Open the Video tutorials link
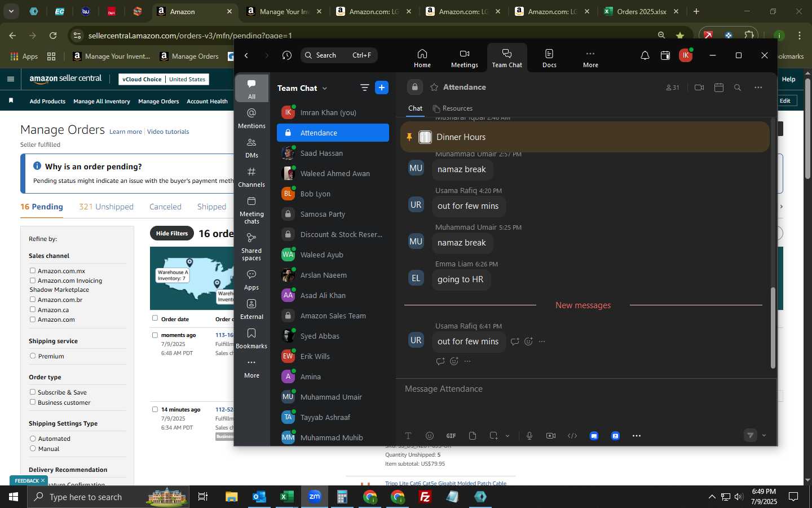 click(168, 132)
